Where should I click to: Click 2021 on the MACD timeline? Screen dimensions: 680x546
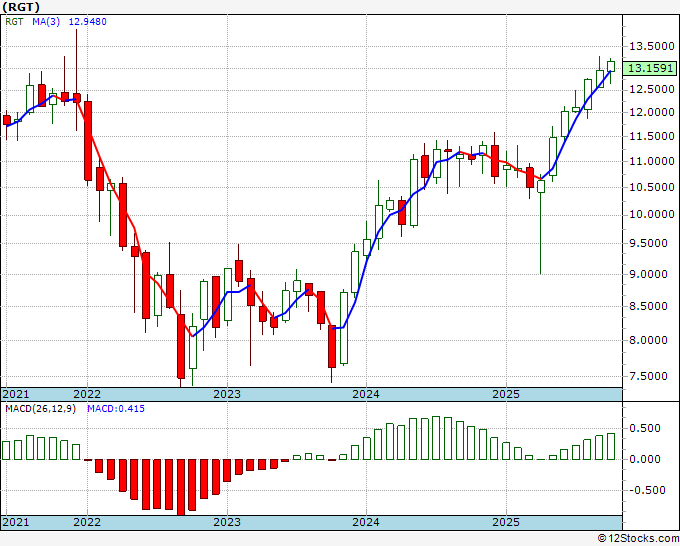click(16, 522)
